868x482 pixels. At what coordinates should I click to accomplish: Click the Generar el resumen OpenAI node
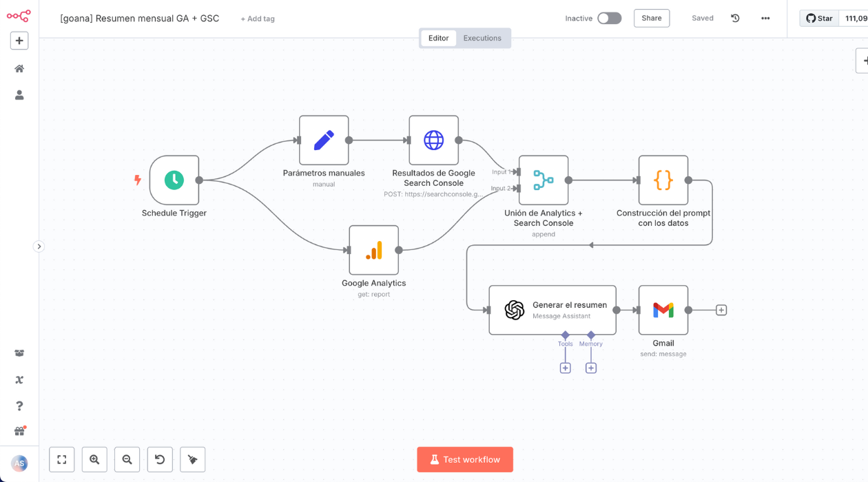552,311
